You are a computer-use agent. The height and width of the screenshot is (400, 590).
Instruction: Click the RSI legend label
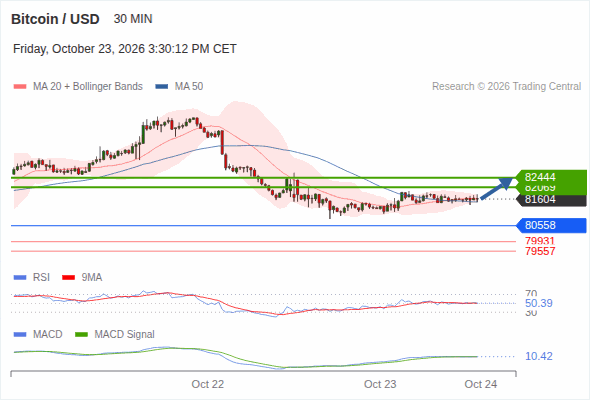(x=41, y=277)
